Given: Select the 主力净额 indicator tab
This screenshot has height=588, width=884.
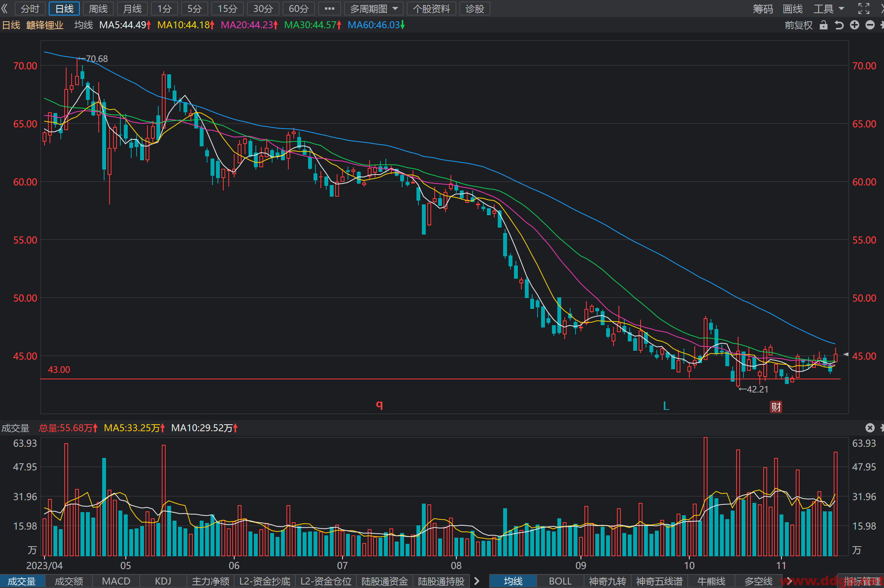Looking at the screenshot, I should tap(211, 581).
